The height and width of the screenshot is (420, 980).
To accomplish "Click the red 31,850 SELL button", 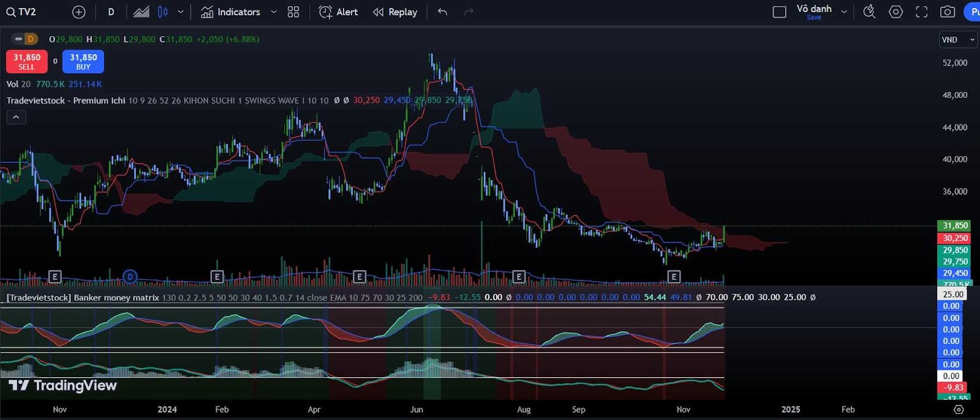I will [x=27, y=61].
